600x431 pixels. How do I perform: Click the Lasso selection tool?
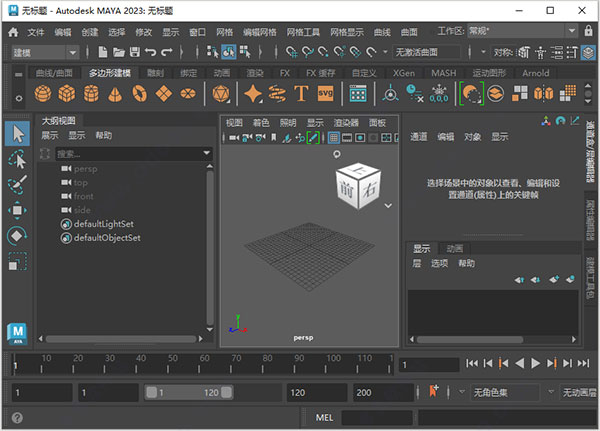tap(17, 159)
